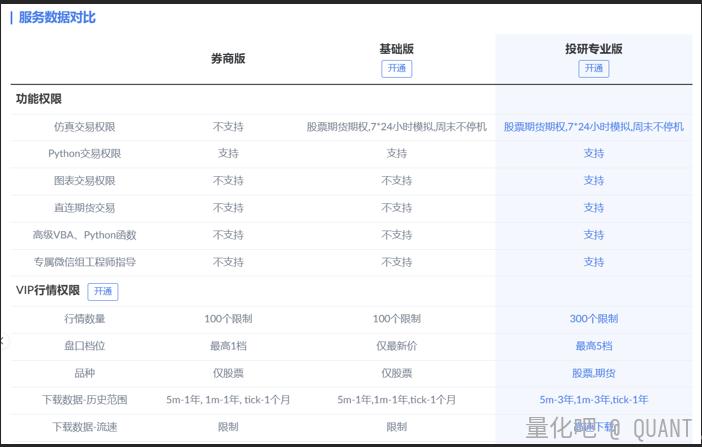Click the 高级VBA、Python函数 row label
The height and width of the screenshot is (447, 702).
pos(84,235)
